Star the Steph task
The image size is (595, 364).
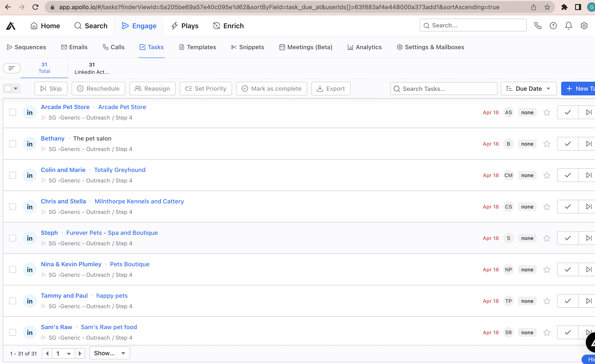pos(547,238)
